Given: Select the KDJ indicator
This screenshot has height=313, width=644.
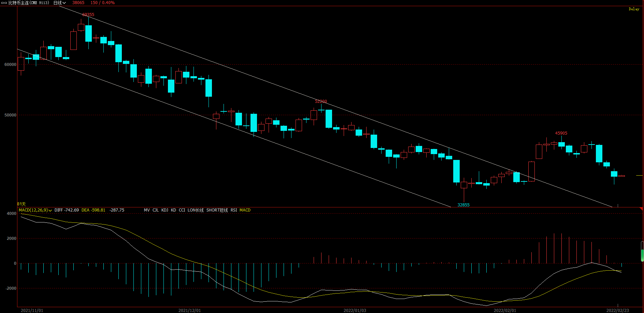Looking at the screenshot, I should pos(165,210).
